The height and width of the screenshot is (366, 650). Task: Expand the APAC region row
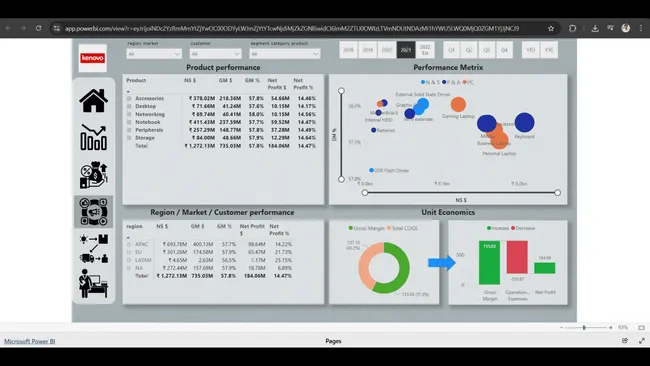click(x=129, y=245)
